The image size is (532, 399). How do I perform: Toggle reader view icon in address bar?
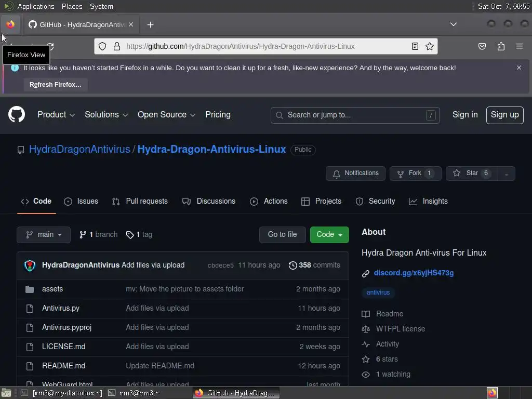coord(415,46)
